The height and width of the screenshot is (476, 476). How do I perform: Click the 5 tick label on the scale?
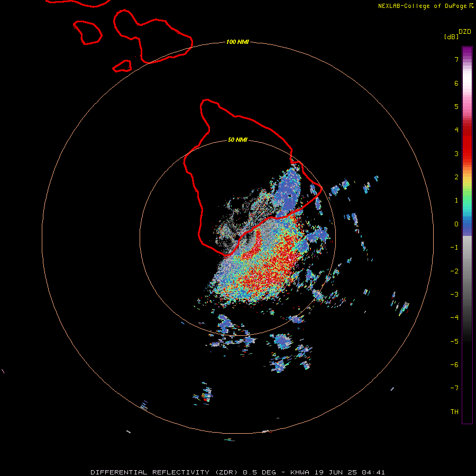(x=456, y=106)
